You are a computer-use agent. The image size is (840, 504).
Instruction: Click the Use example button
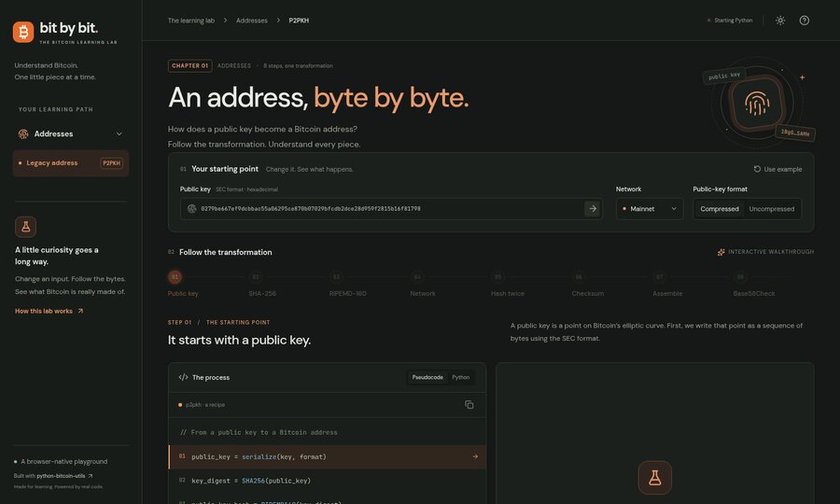pyautogui.click(x=777, y=169)
